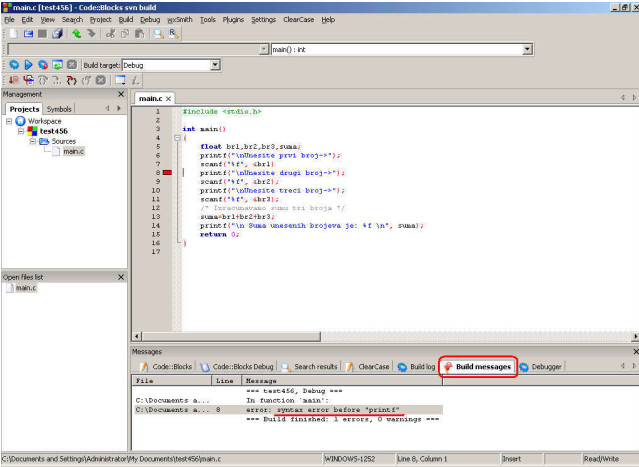Click the Save file icon in toolbar

tap(42, 33)
